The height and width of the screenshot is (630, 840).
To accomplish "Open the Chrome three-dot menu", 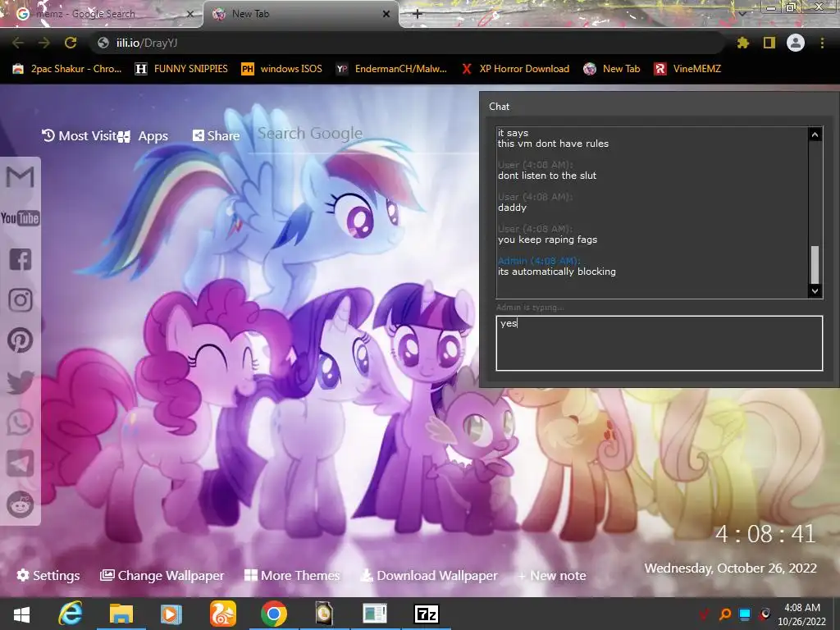I will click(x=822, y=43).
